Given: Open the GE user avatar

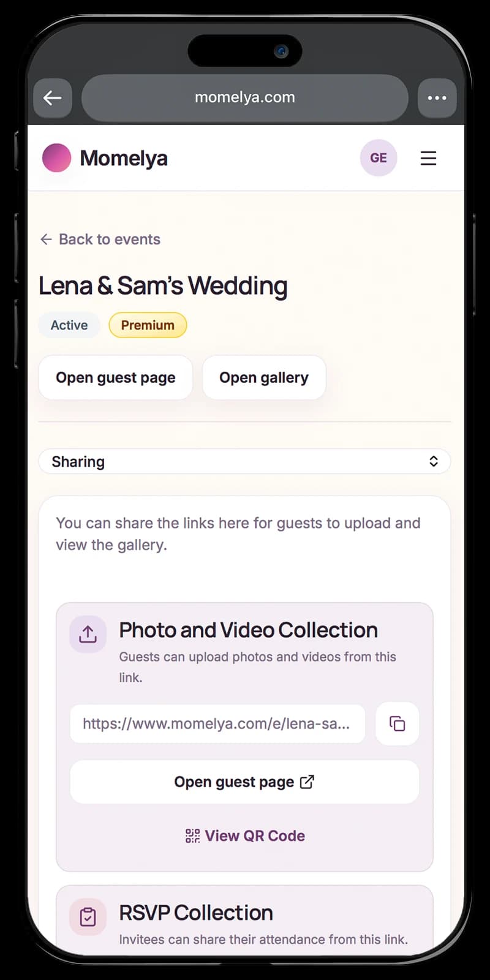Looking at the screenshot, I should pos(379,158).
